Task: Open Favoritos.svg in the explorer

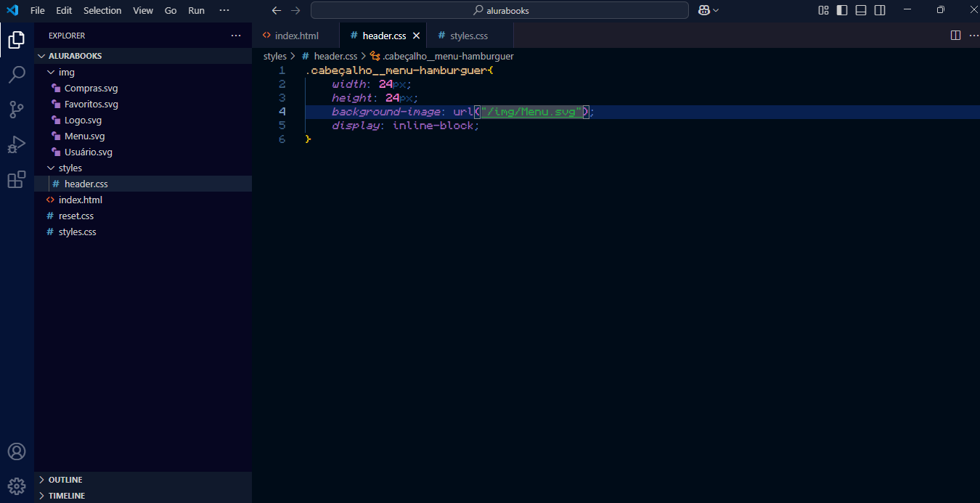Action: (143, 104)
